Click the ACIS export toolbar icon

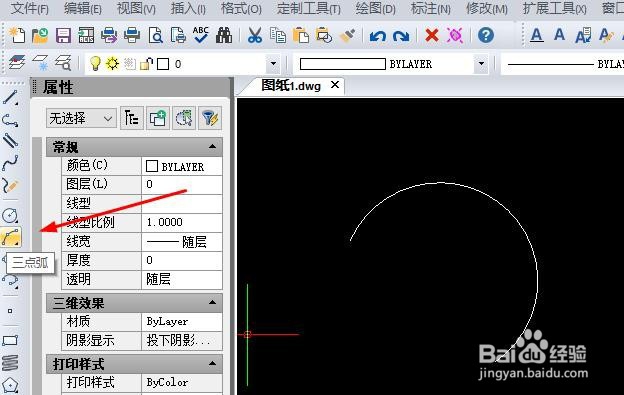tap(86, 35)
